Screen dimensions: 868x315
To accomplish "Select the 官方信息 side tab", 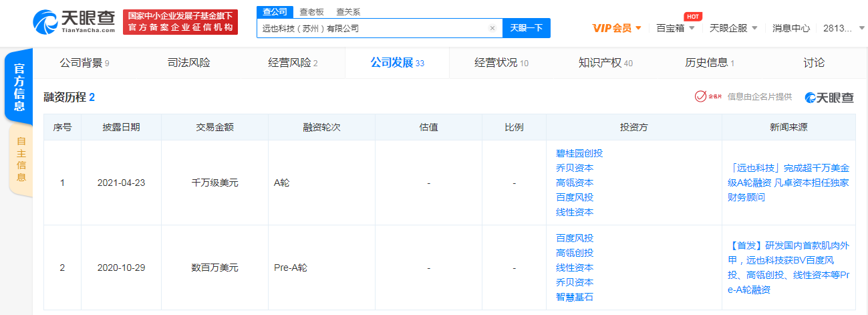I will coord(19,87).
